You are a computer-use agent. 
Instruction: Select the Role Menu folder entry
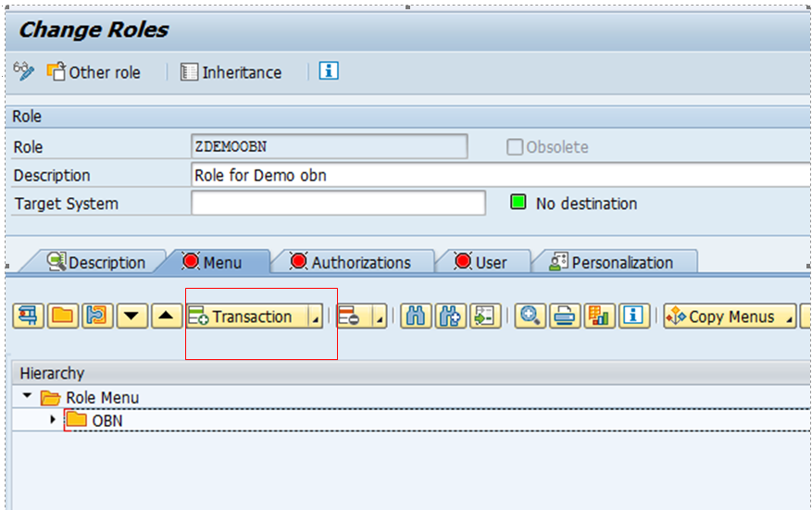90,398
